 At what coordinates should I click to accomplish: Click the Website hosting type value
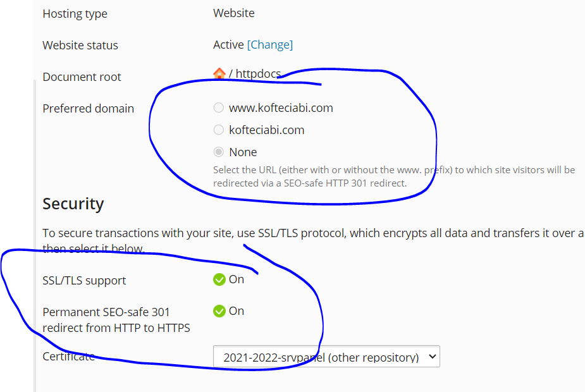tap(234, 13)
